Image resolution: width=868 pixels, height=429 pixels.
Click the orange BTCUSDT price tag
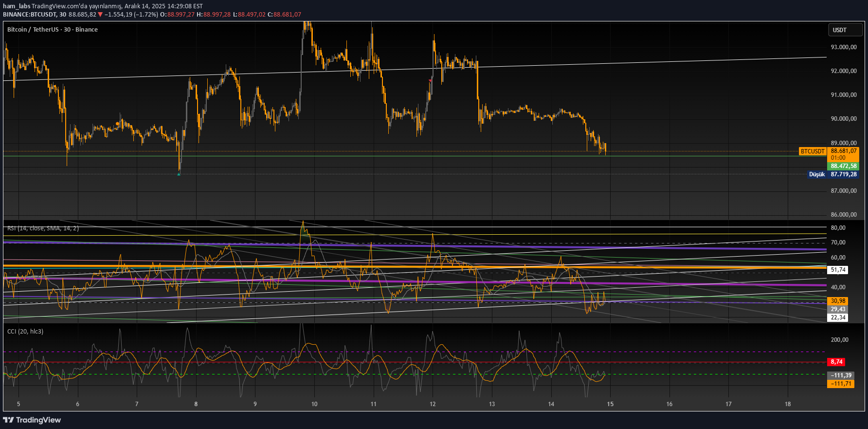coord(813,151)
